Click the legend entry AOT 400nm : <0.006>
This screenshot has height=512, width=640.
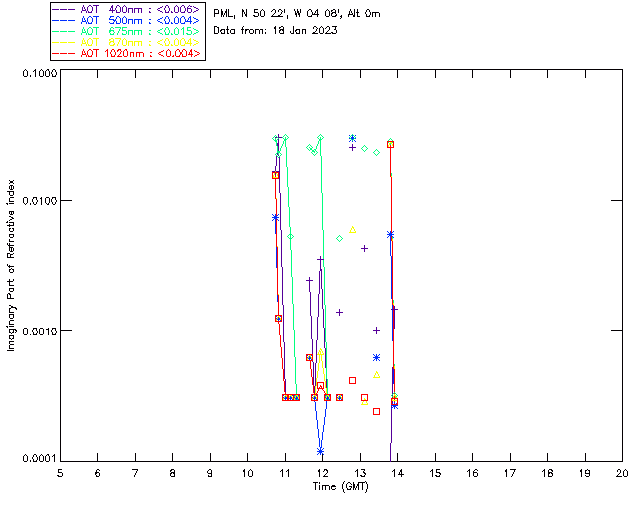tap(127, 9)
